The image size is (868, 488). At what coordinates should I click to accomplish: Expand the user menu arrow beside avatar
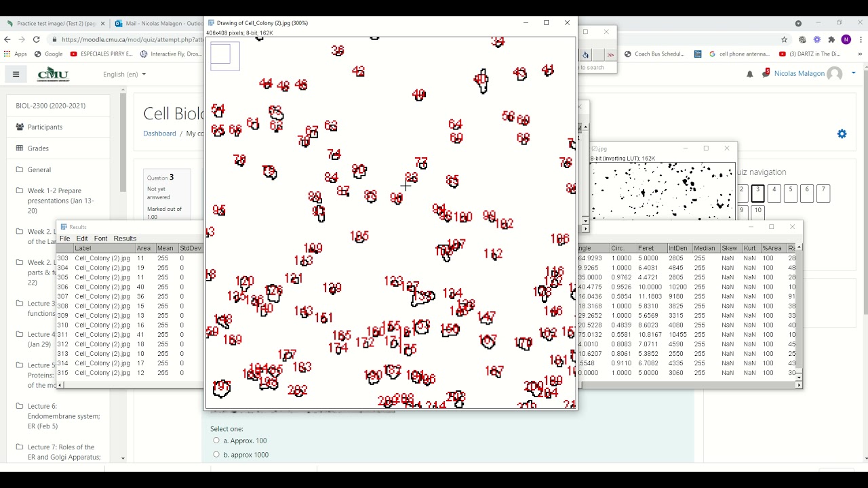854,73
